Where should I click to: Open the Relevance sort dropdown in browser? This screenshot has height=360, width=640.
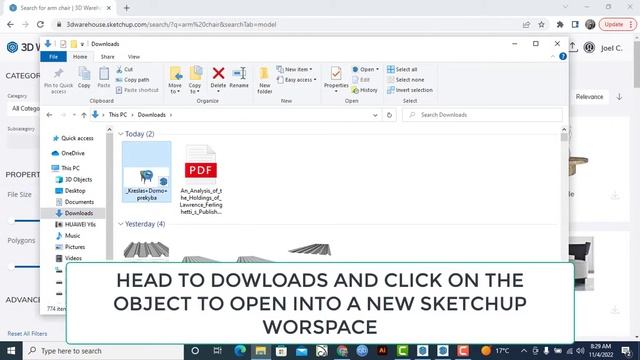pos(589,97)
